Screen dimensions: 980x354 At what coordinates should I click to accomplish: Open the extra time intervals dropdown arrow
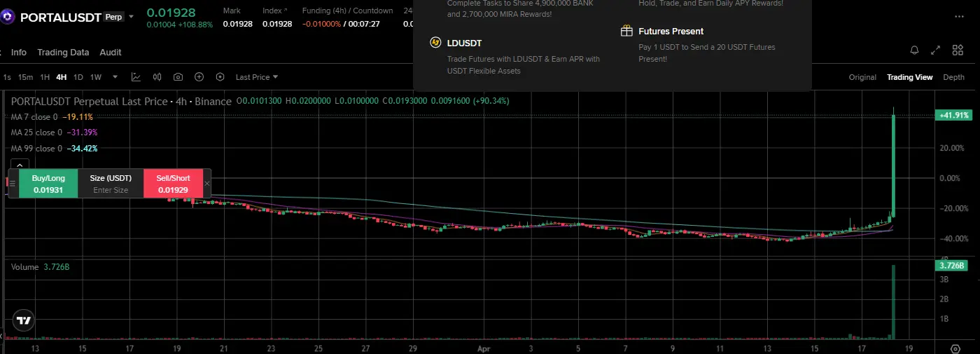click(115, 77)
